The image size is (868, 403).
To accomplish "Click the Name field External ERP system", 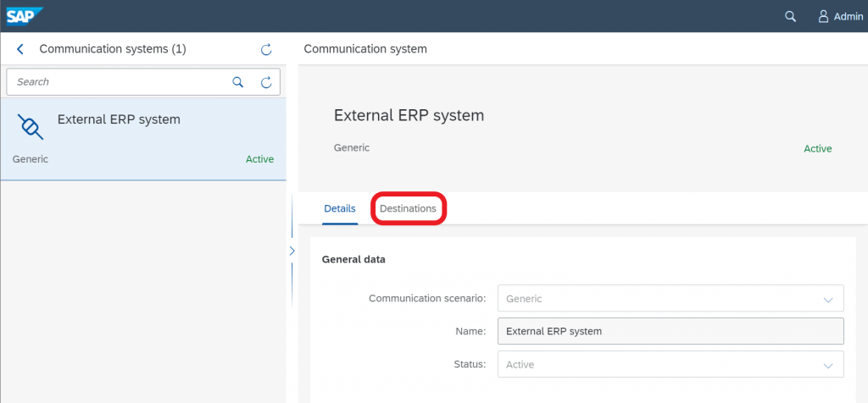I will 670,331.
